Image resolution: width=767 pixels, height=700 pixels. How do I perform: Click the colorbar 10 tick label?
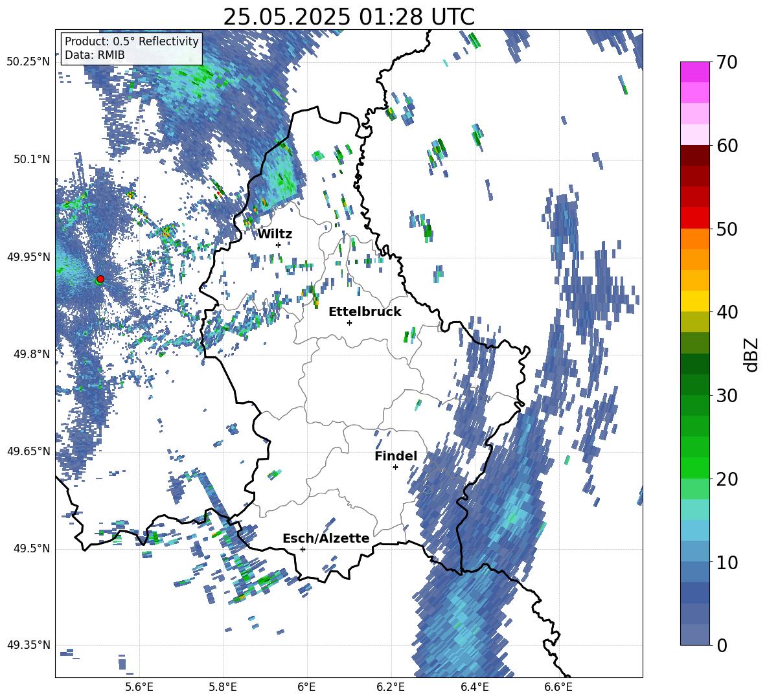[727, 563]
